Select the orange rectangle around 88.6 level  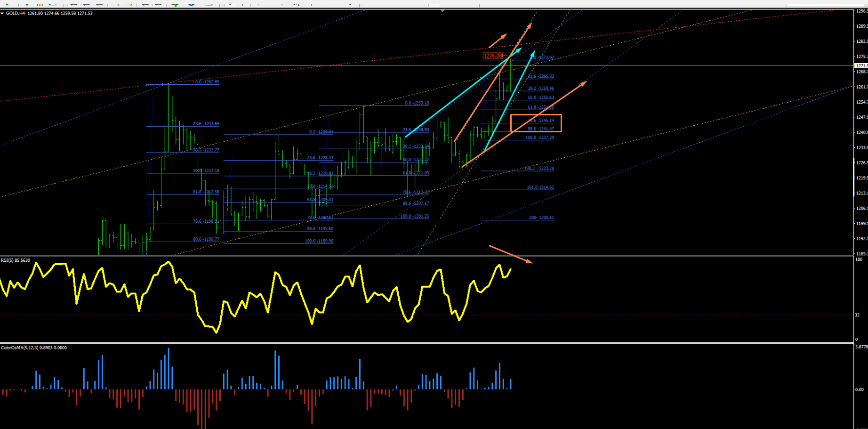[536, 123]
